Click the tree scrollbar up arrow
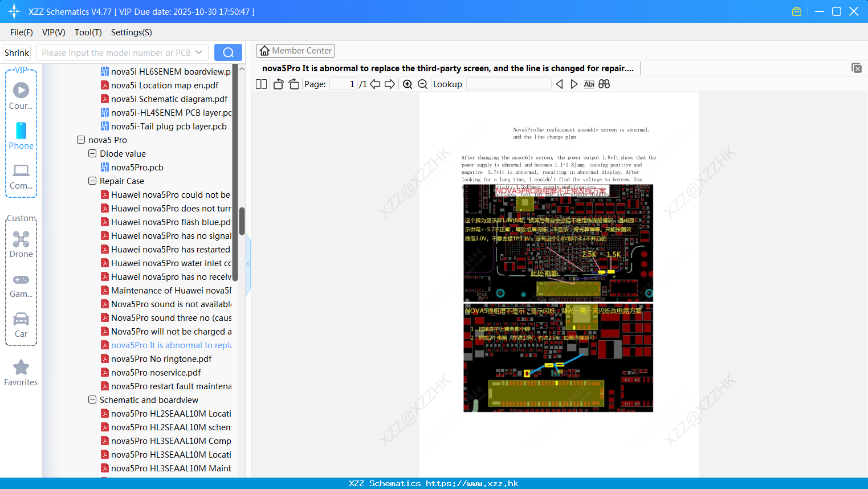The image size is (868, 489). coord(242,69)
